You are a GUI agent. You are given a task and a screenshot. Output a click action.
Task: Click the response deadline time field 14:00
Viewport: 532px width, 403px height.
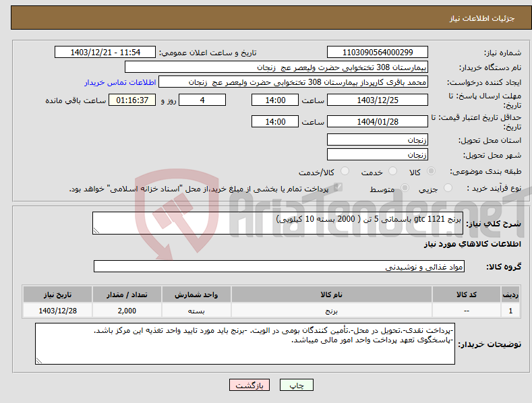coord(275,100)
